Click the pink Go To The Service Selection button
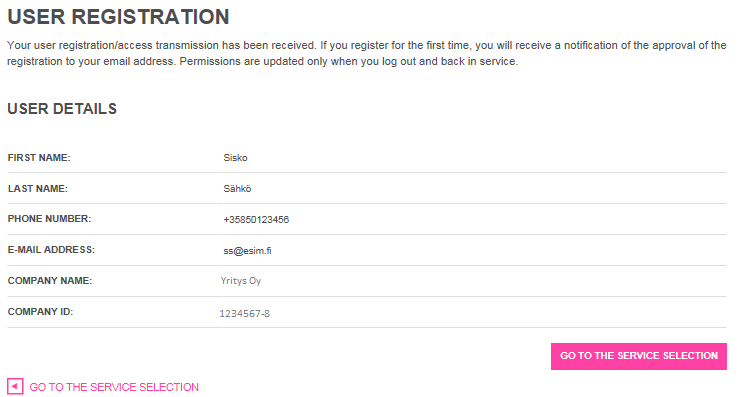Viewport: 738px width, 397px height. 639,356
